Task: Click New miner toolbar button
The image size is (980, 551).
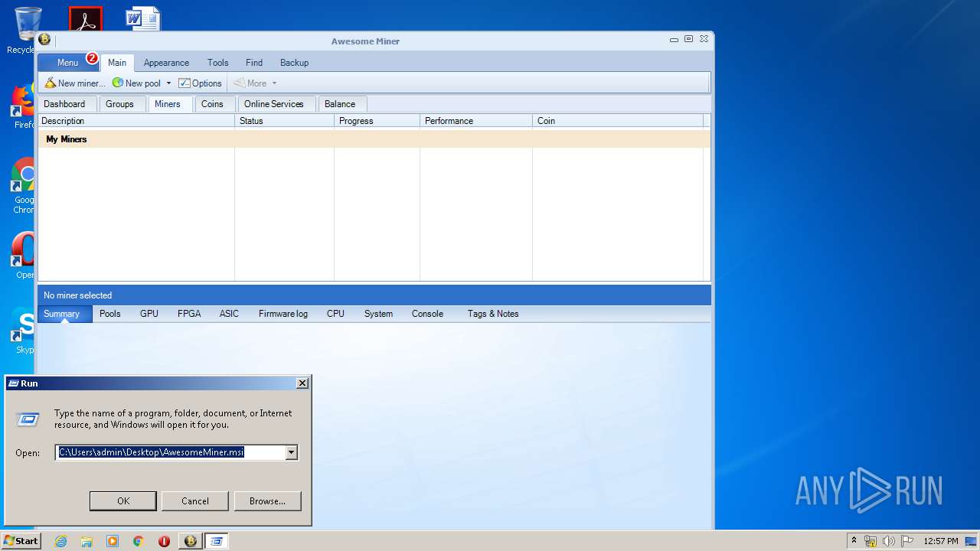Action: [x=75, y=83]
